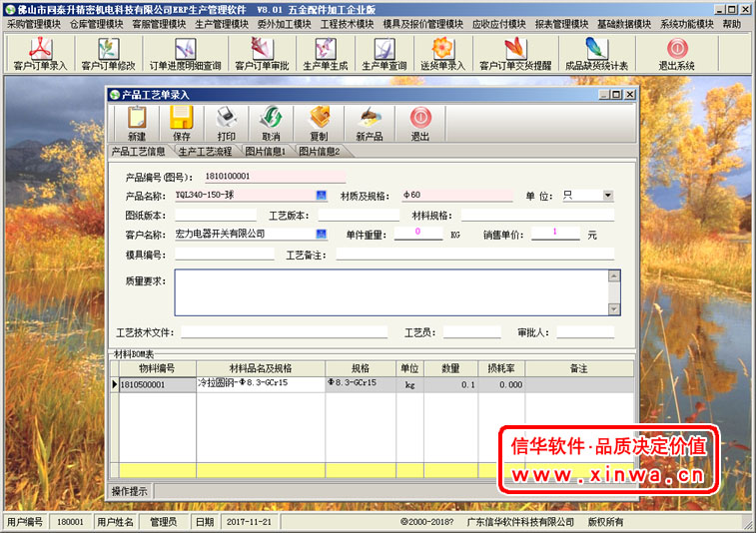Open 成品缺货统计表 from the main toolbar
756x533 pixels.
[x=596, y=54]
